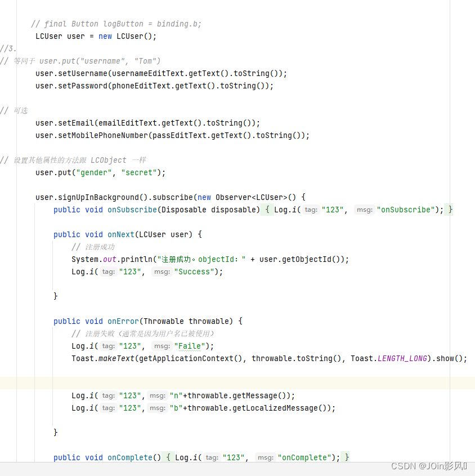Click the "Success" string literal

point(194,272)
